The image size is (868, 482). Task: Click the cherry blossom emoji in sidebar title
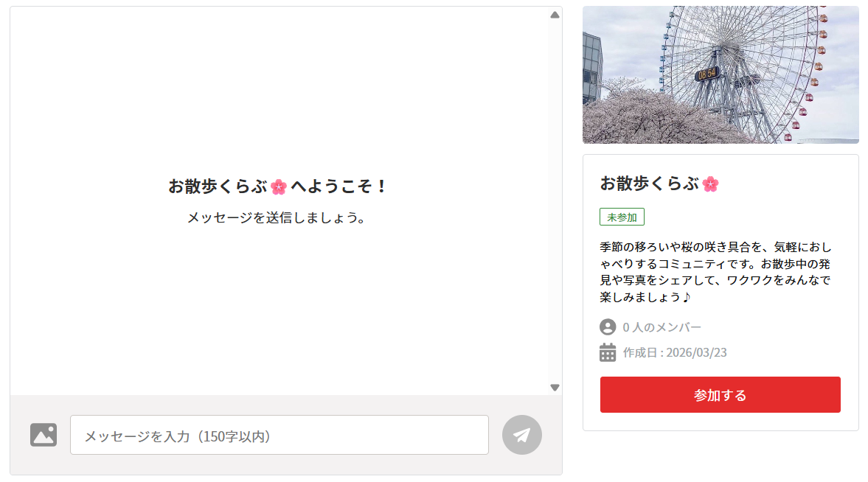coord(710,184)
